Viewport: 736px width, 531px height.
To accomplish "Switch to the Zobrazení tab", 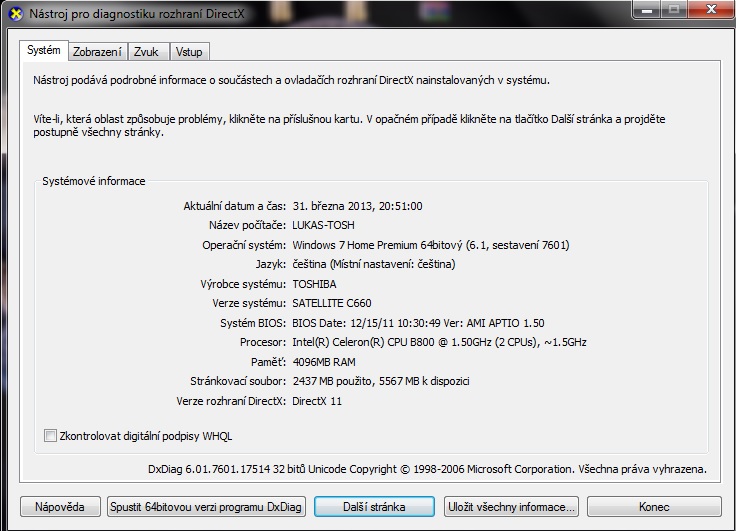I will point(97,52).
